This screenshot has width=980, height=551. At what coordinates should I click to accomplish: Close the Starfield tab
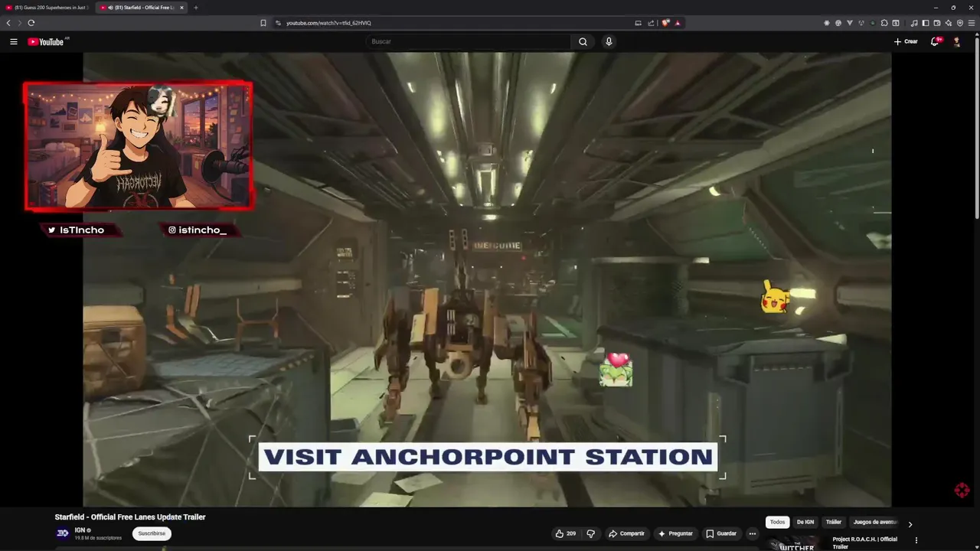click(182, 8)
